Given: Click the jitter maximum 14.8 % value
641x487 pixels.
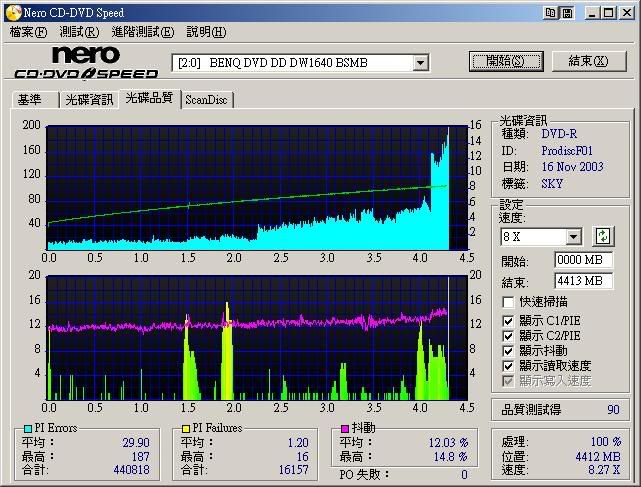Looking at the screenshot, I should coord(451,457).
